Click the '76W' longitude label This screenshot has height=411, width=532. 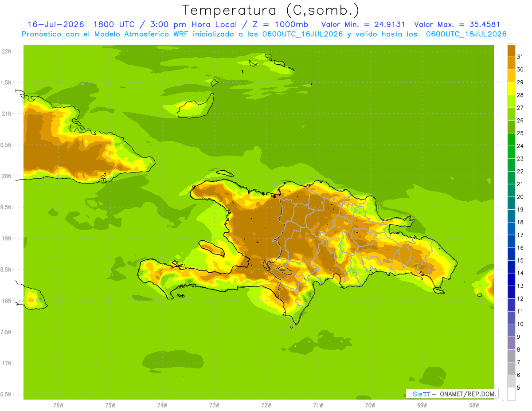click(58, 405)
